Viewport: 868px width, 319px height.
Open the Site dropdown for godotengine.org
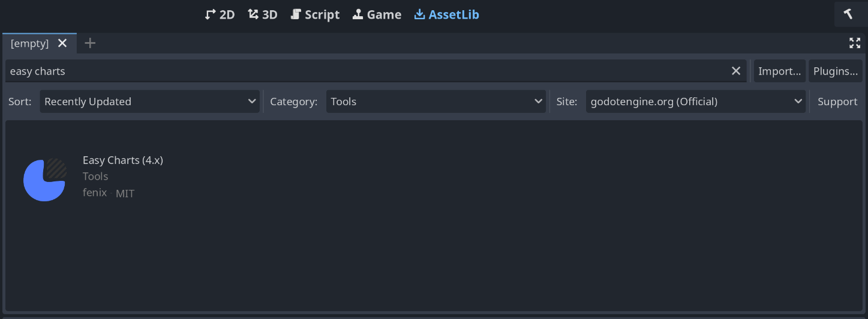[696, 102]
